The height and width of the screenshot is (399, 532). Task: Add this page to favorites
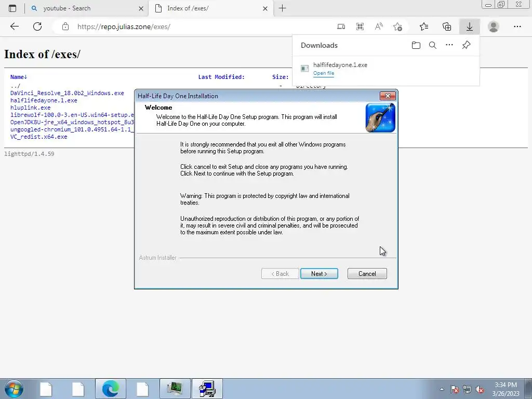[x=397, y=26]
